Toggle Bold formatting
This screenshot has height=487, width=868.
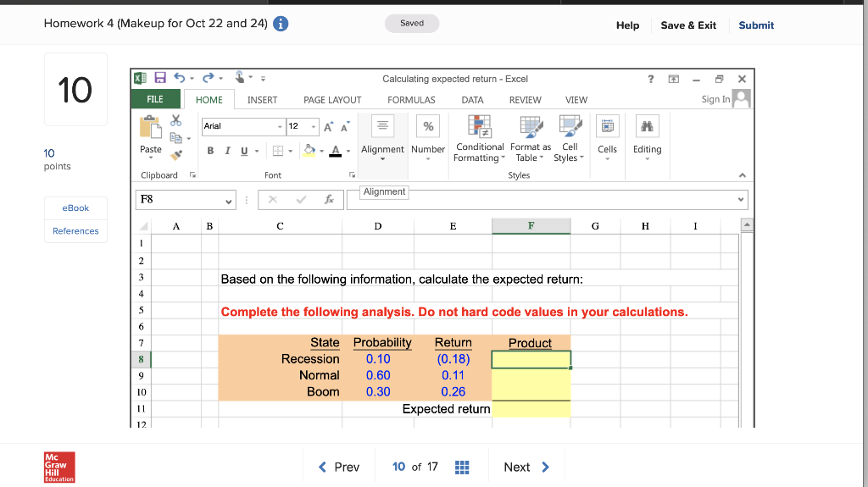210,151
